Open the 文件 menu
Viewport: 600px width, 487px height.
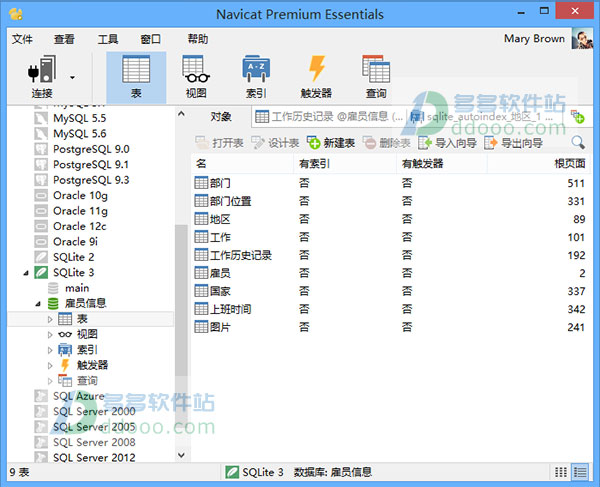[x=22, y=39]
